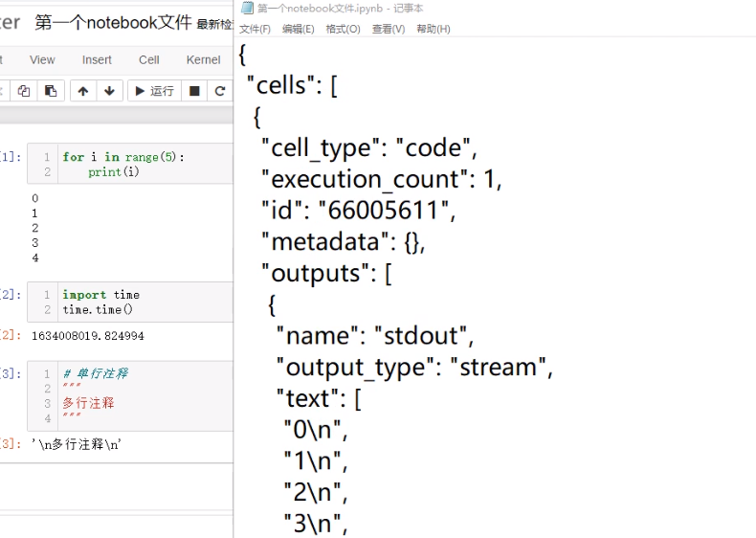Move the cell up with the up arrow icon
Screen dimensions: 756x538
coord(83,91)
